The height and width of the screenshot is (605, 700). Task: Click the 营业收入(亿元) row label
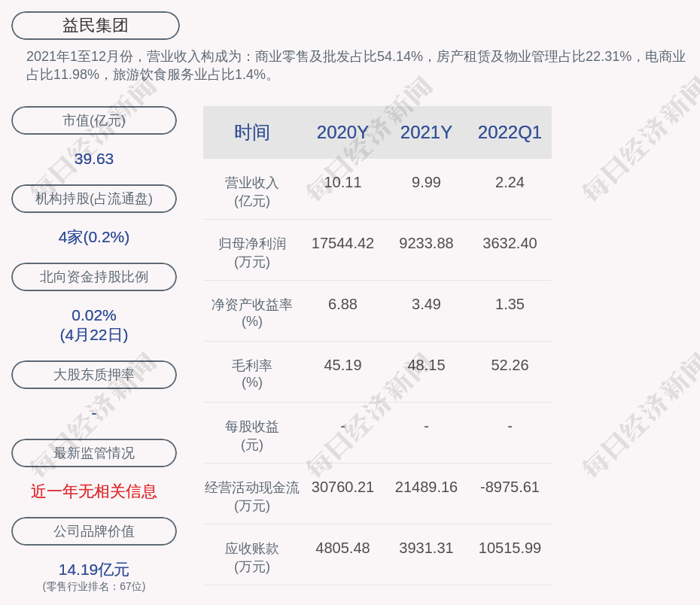pyautogui.click(x=252, y=191)
